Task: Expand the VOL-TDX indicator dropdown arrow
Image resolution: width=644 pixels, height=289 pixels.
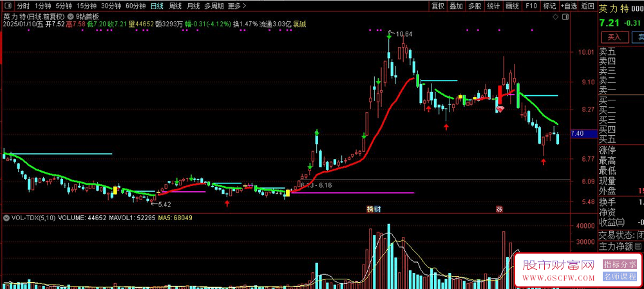Action: click(x=6, y=218)
